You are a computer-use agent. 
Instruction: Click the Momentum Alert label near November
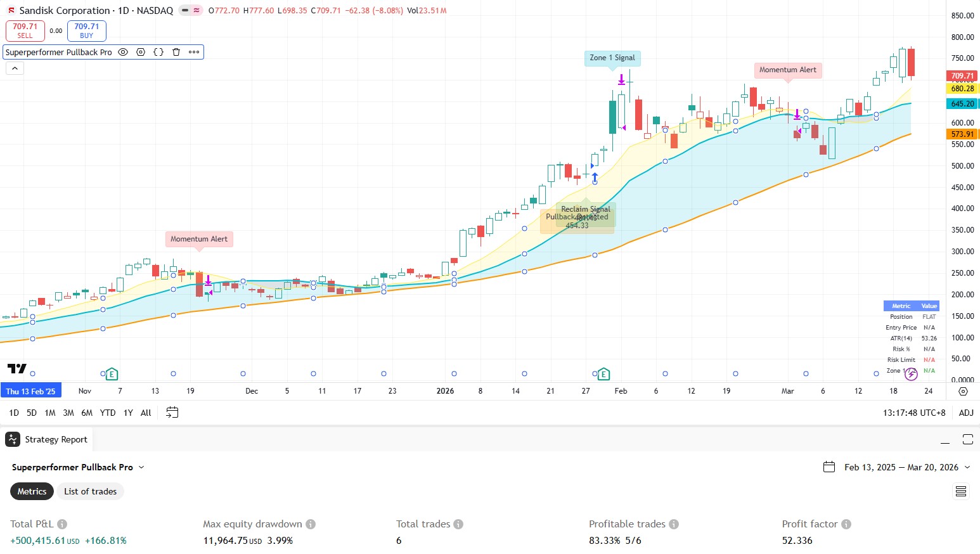(x=199, y=239)
